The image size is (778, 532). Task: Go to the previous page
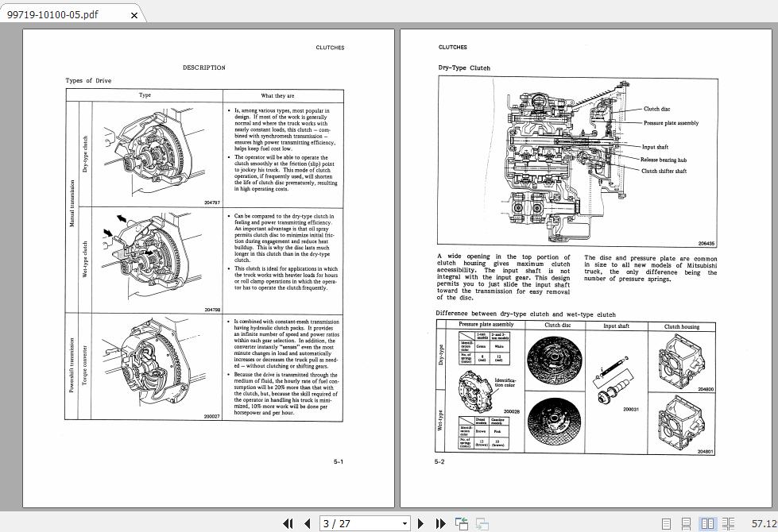[x=308, y=524]
